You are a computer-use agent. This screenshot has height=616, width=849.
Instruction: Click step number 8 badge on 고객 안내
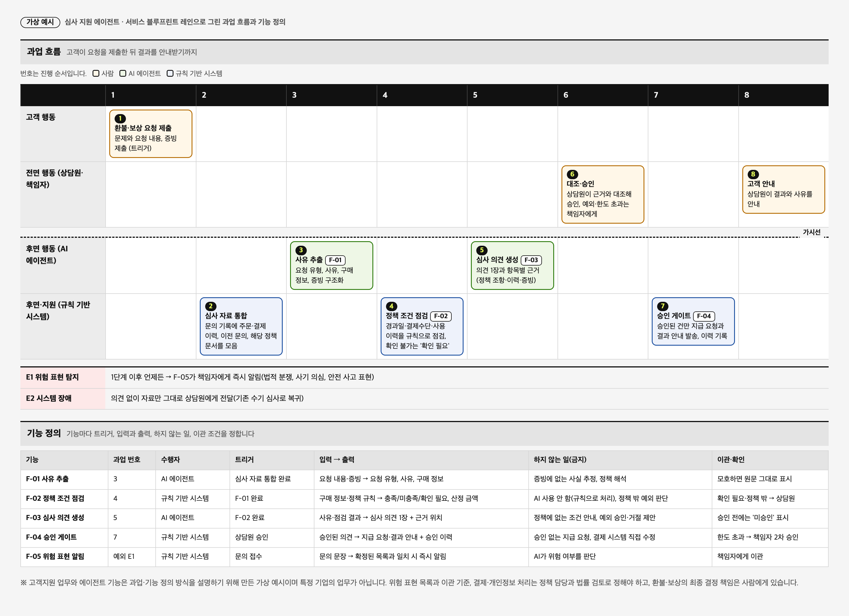point(753,174)
